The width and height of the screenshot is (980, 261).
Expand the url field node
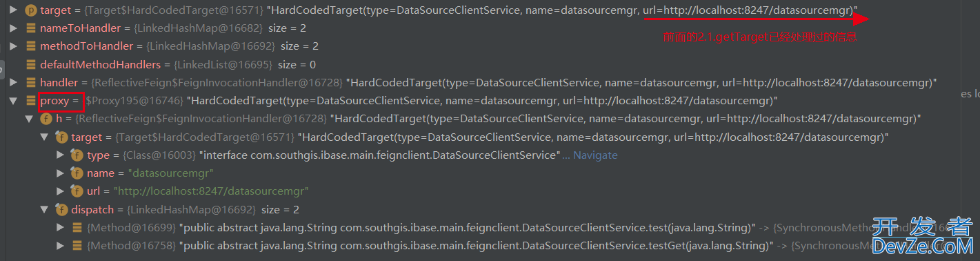point(61,191)
